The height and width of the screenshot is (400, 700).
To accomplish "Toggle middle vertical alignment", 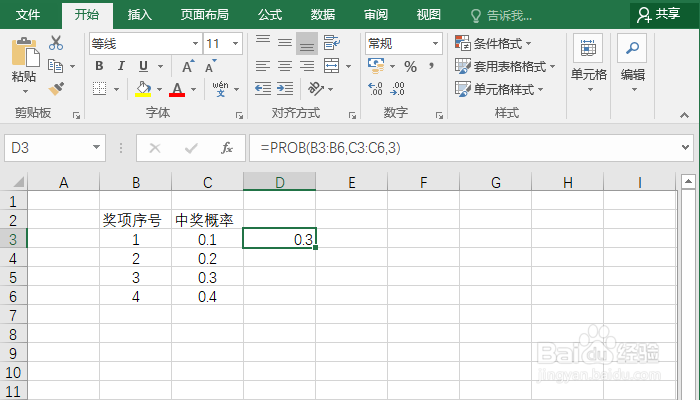I will click(285, 43).
